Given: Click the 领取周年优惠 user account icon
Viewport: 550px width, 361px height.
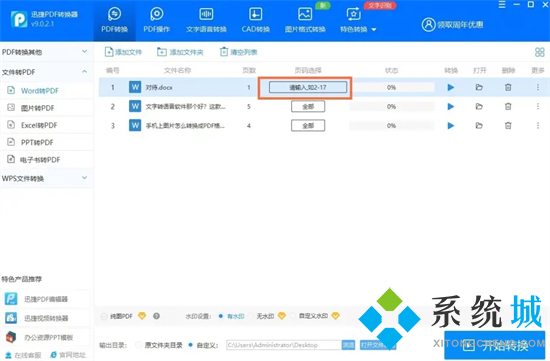Looking at the screenshot, I should pyautogui.click(x=428, y=25).
